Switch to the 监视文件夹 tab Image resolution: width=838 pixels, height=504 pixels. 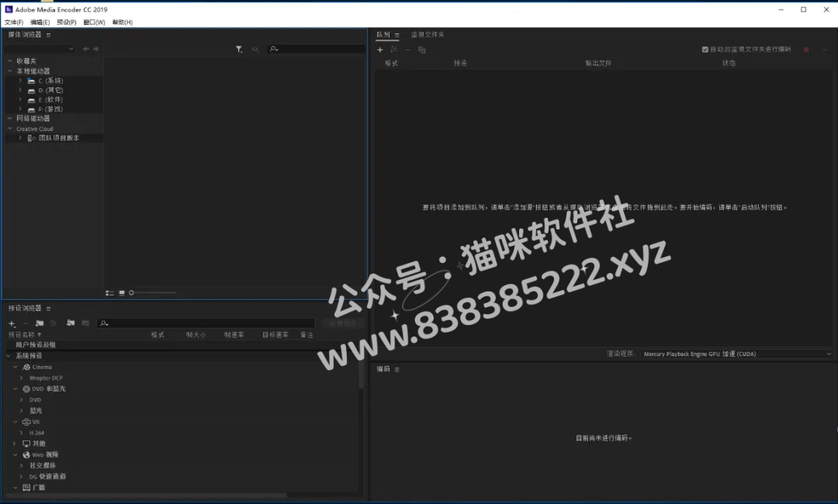point(428,35)
